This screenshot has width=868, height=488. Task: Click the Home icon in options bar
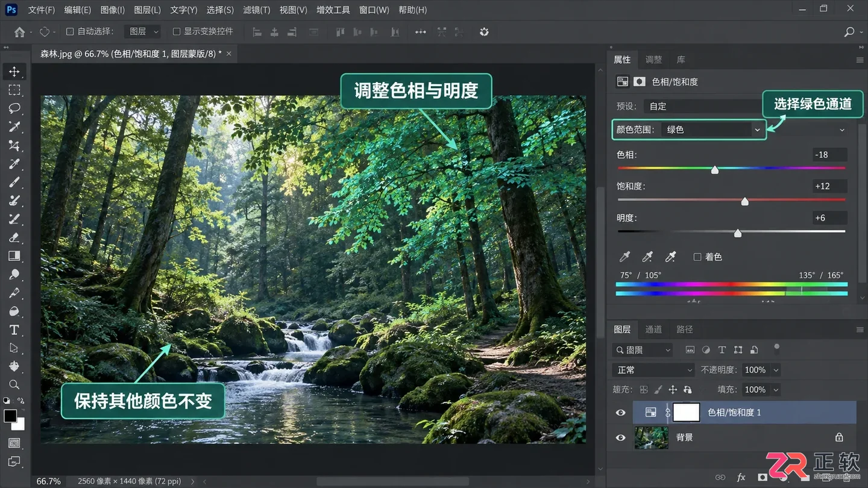[x=20, y=32]
